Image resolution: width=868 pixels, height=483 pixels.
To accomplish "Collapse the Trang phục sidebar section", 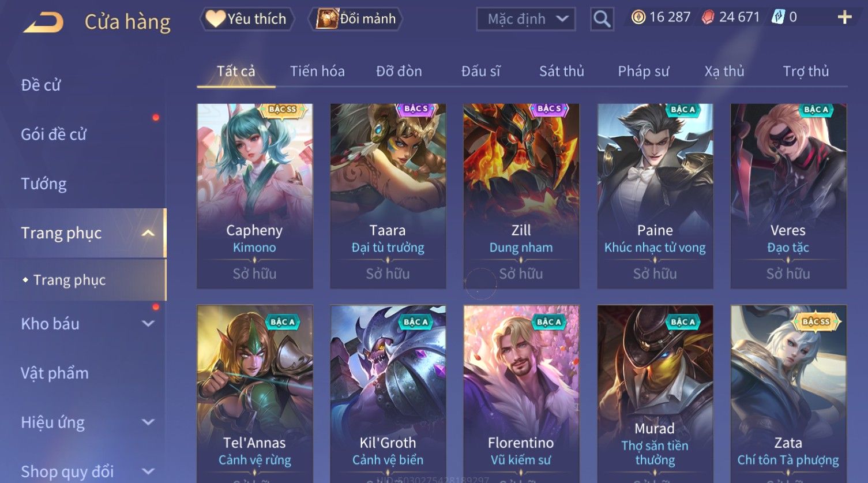I will coord(148,233).
